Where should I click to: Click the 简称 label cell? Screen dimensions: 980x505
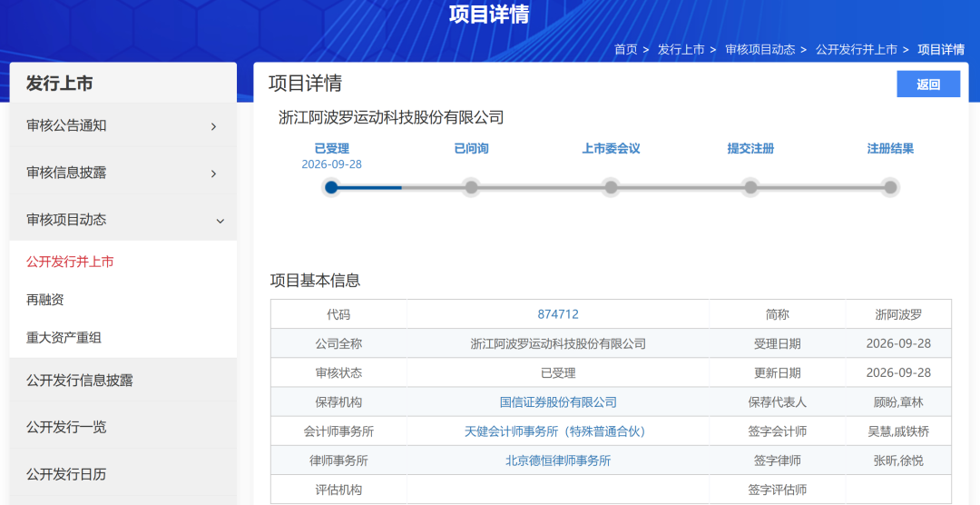(x=778, y=314)
